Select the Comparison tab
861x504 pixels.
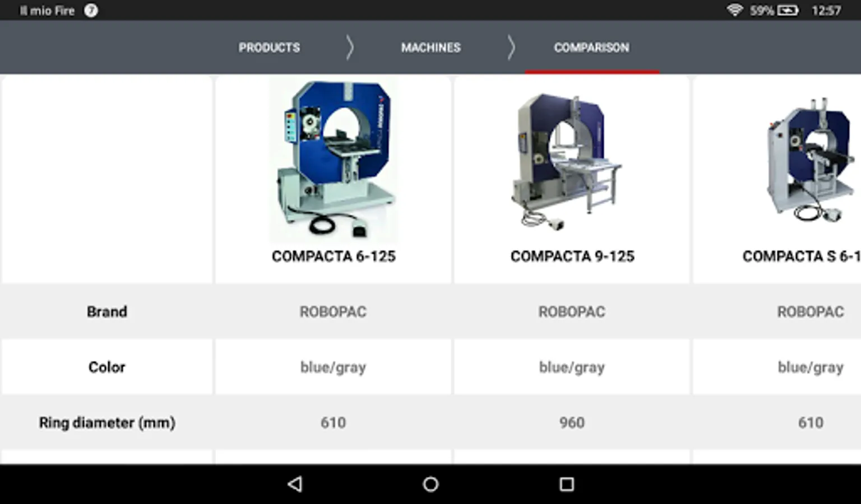(x=591, y=48)
